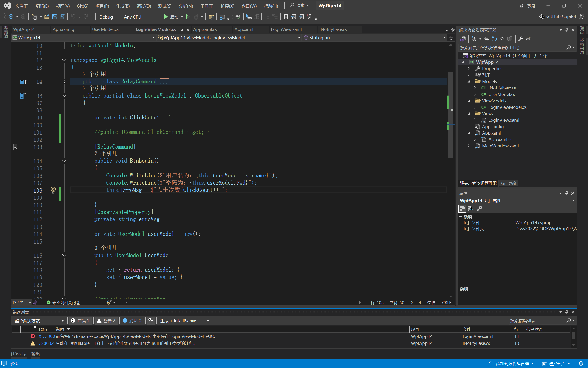Toggle the 错误 1 errors filter

[80, 321]
